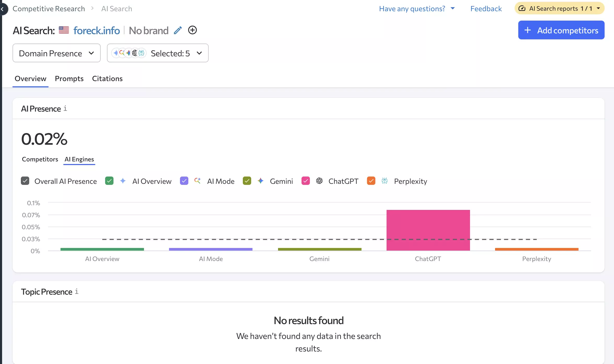Click the purple AI Mode bar in chart

point(211,249)
